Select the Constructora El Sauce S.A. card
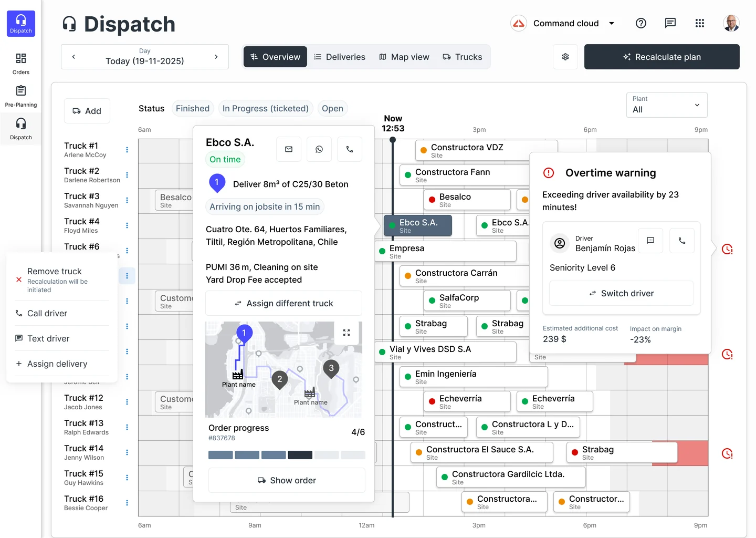This screenshot has width=756, height=538. tap(482, 452)
